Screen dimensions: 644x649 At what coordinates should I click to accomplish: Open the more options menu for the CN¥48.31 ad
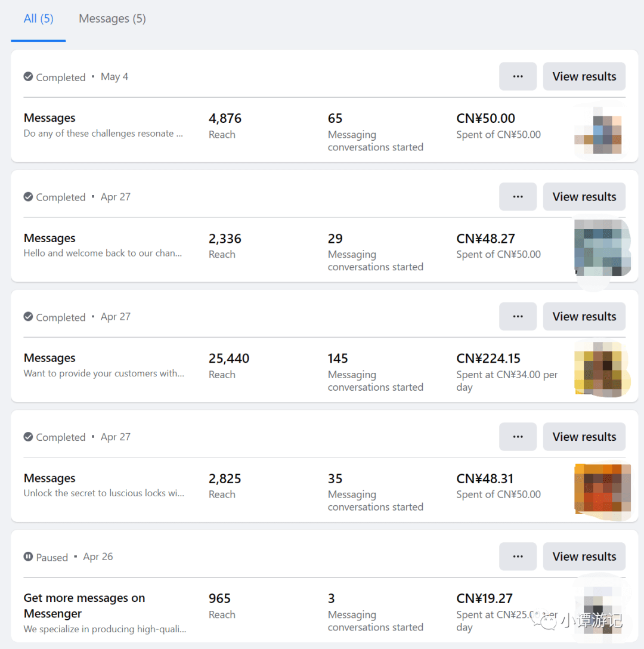(x=518, y=437)
